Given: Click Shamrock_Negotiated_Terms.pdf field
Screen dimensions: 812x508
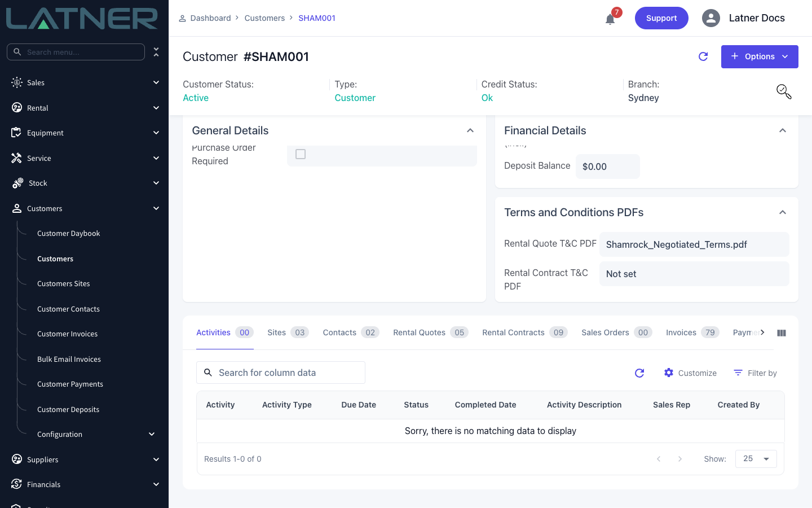Looking at the screenshot, I should [x=694, y=244].
